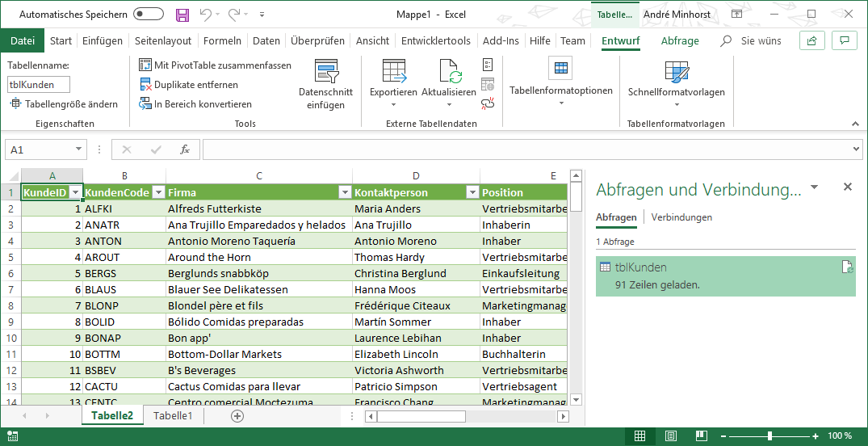Image resolution: width=868 pixels, height=446 pixels.
Task: Open Aktualisieren dropdown arrow
Action: [x=449, y=105]
